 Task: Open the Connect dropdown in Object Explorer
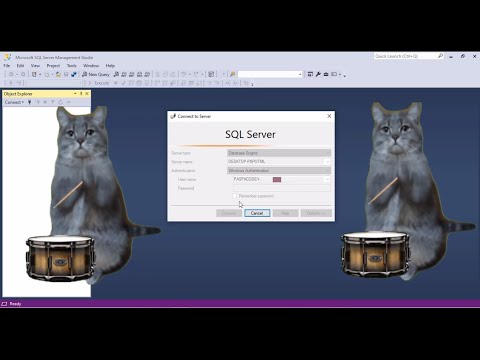click(14, 102)
